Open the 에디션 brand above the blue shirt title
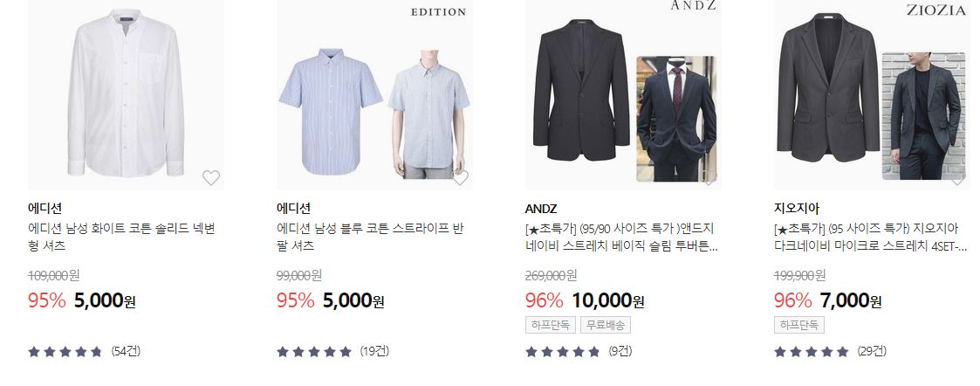The image size is (980, 386). [294, 209]
